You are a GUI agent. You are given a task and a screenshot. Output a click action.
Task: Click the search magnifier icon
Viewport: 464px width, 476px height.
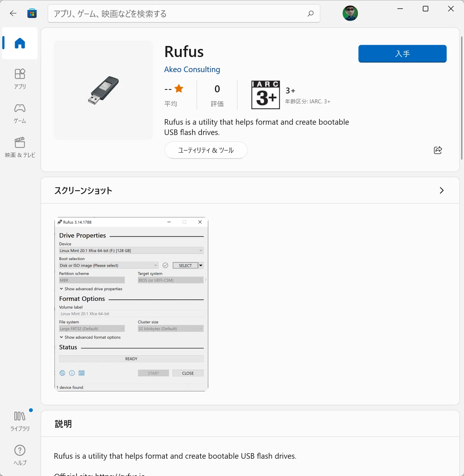click(311, 14)
